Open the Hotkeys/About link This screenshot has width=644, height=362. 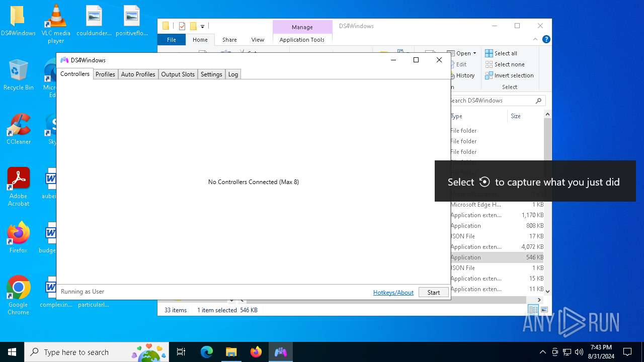click(393, 292)
